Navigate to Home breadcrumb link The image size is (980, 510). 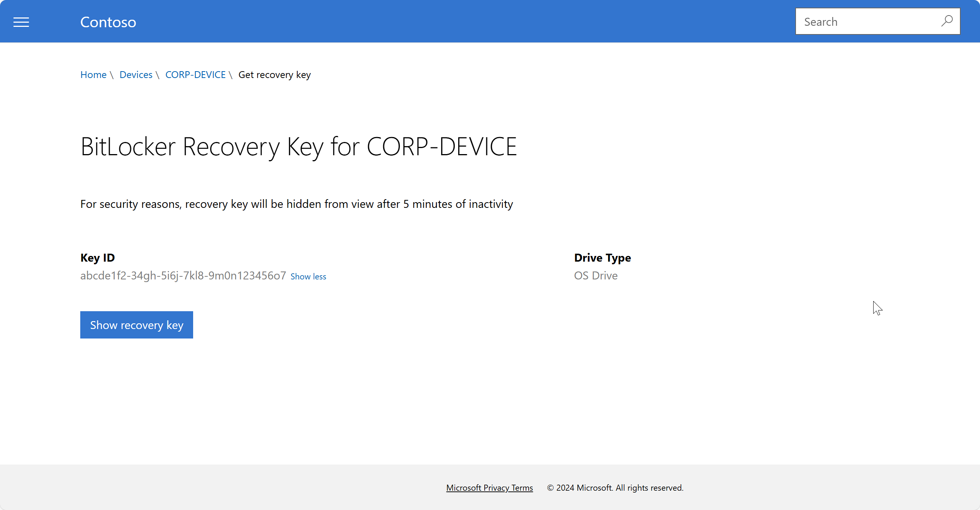[93, 75]
